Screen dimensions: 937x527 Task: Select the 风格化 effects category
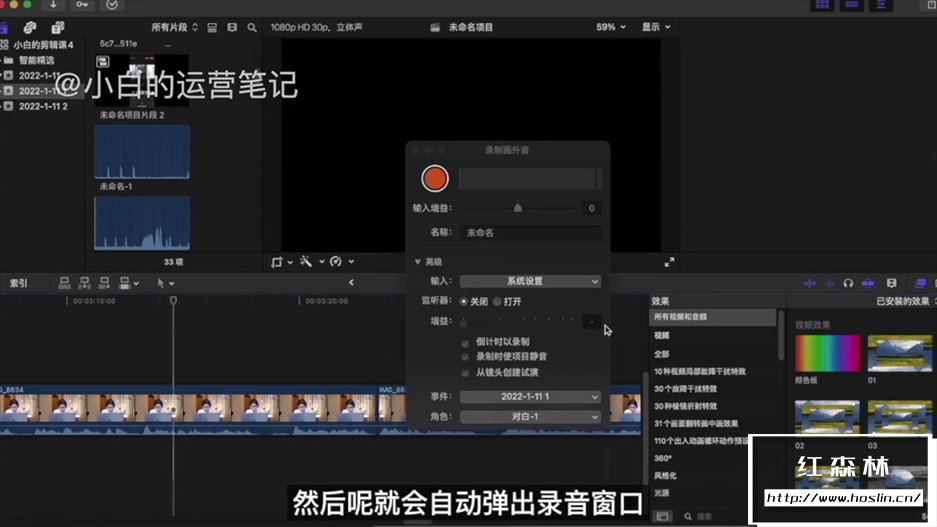[x=665, y=476]
